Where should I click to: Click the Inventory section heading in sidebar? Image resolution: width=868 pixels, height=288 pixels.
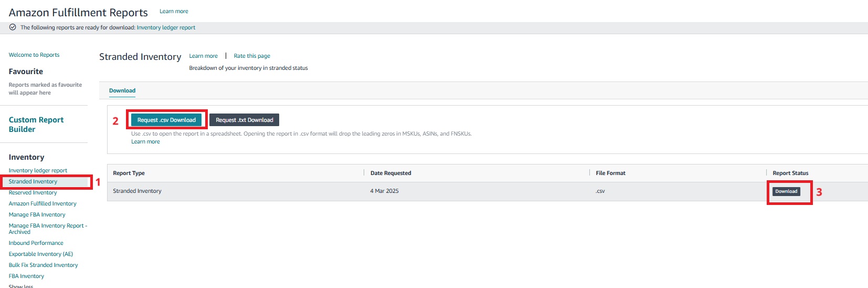[x=26, y=157]
